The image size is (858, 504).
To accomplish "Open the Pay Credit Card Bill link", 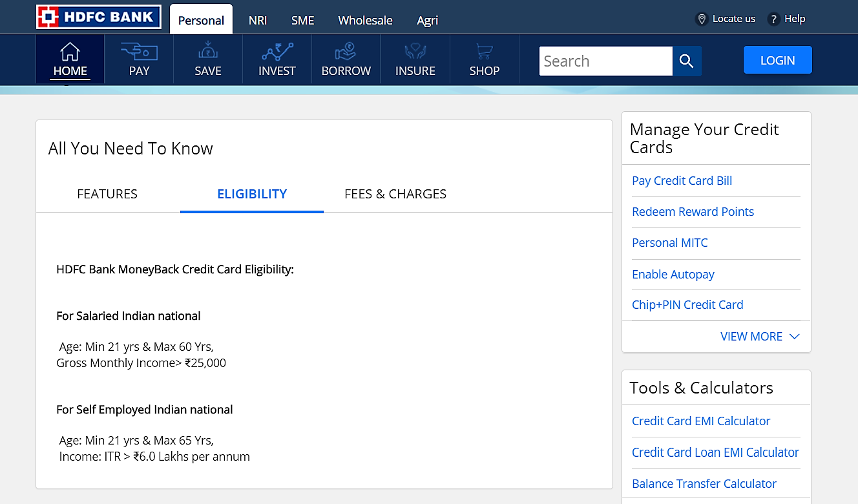I will 682,181.
